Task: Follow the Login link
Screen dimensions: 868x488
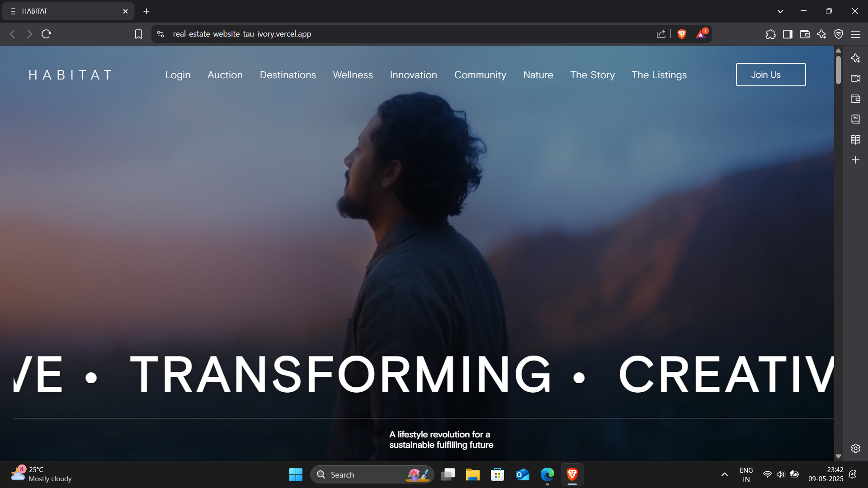Action: [178, 75]
